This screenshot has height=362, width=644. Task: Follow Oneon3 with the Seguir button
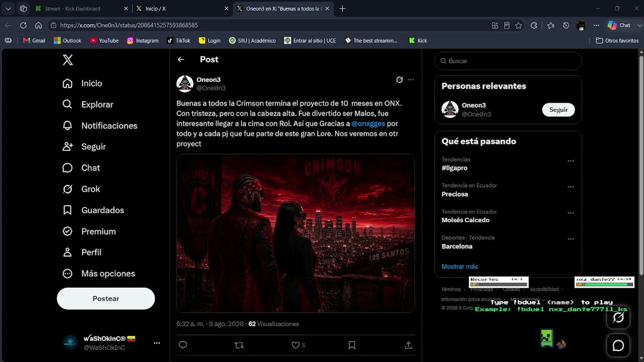(558, 110)
